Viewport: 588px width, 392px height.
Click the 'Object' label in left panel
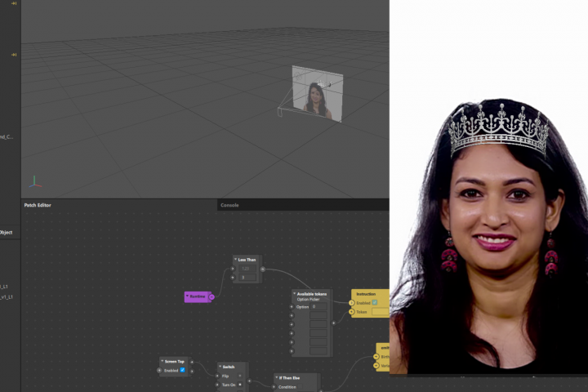(x=6, y=233)
